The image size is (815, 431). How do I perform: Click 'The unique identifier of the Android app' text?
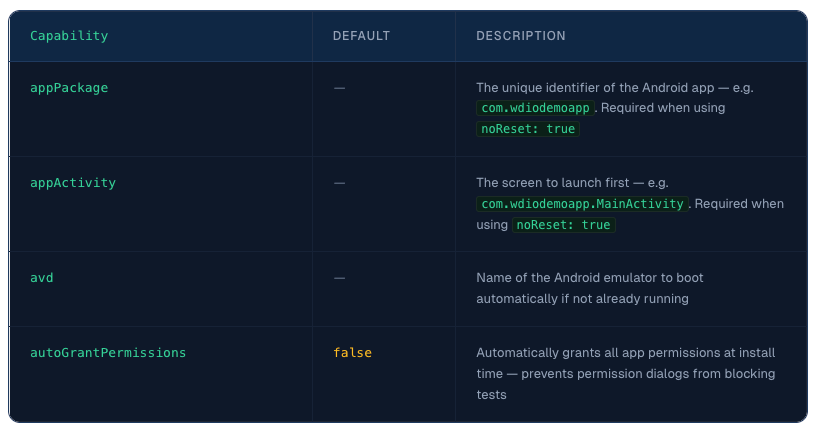click(595, 88)
